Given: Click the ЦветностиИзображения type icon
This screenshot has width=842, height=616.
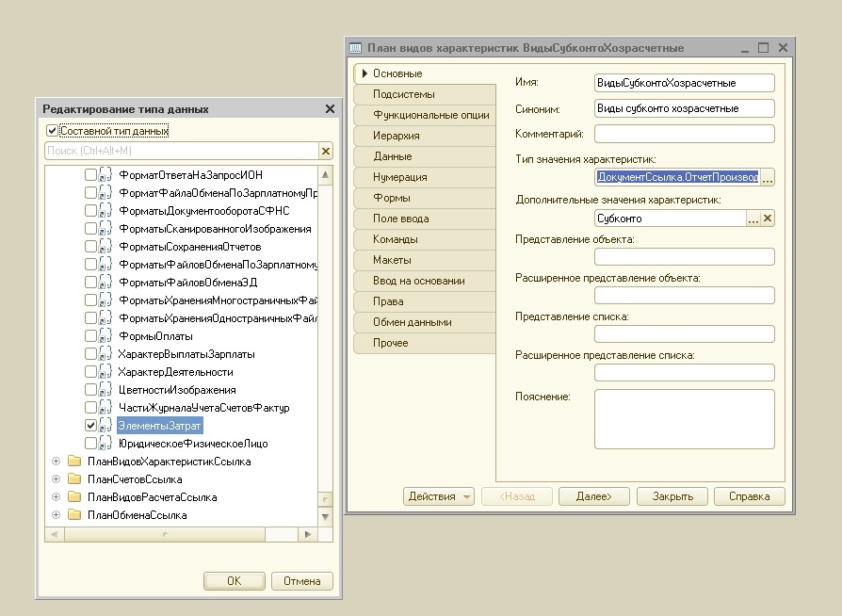Looking at the screenshot, I should (105, 390).
